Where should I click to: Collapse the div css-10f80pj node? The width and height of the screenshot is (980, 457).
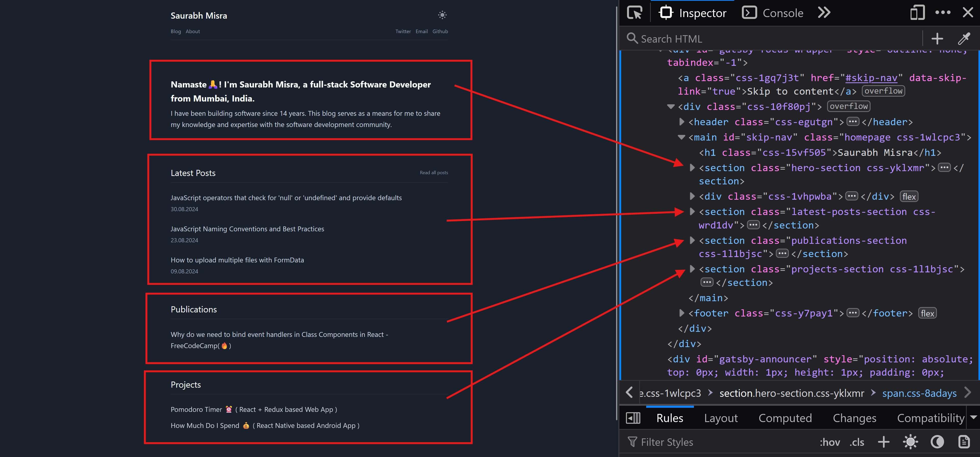[671, 106]
